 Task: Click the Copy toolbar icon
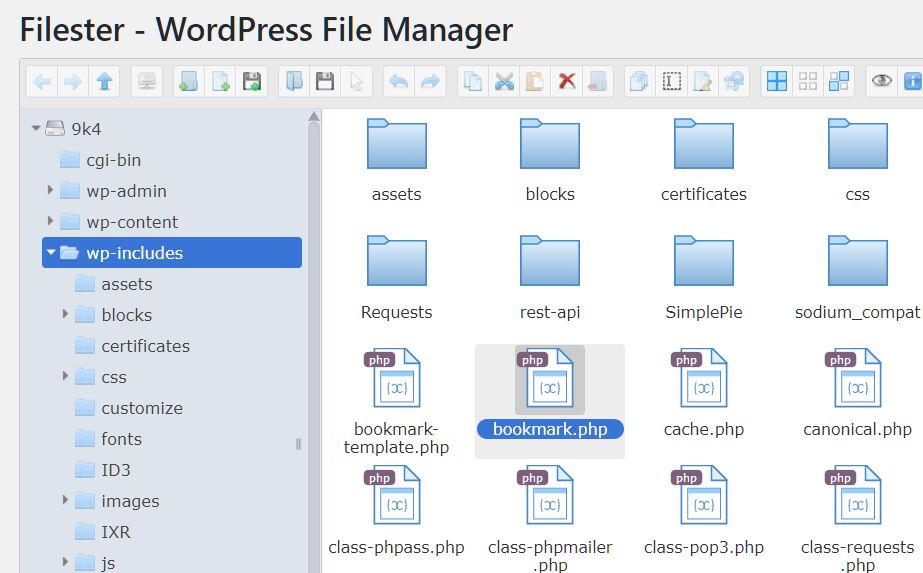pos(473,81)
